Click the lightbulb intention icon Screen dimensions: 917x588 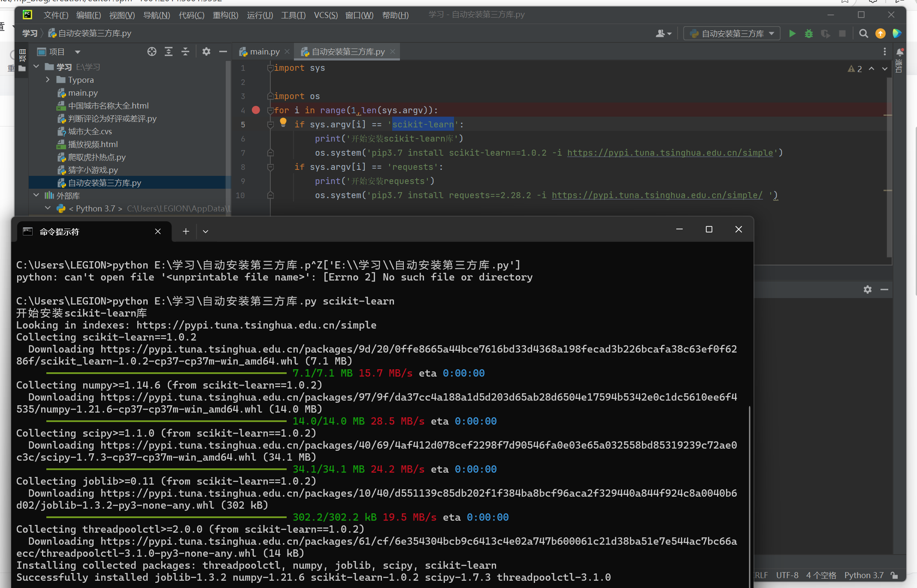pyautogui.click(x=283, y=123)
